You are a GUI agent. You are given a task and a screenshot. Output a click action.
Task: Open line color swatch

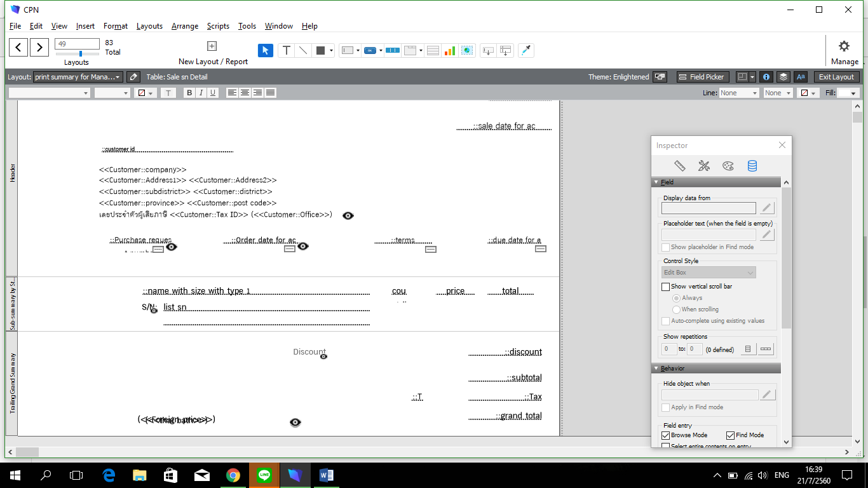point(808,93)
